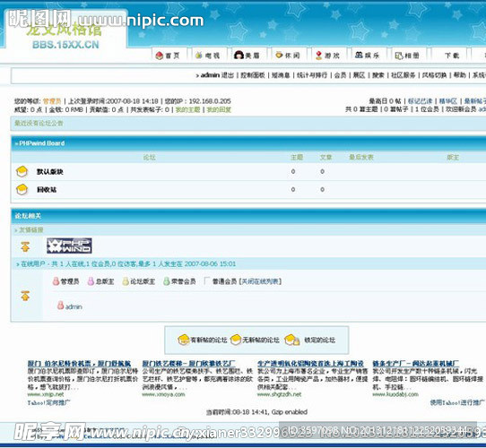Open the 回收站 recycle bin board
Screen dimensions: 486x448
click(x=47, y=190)
